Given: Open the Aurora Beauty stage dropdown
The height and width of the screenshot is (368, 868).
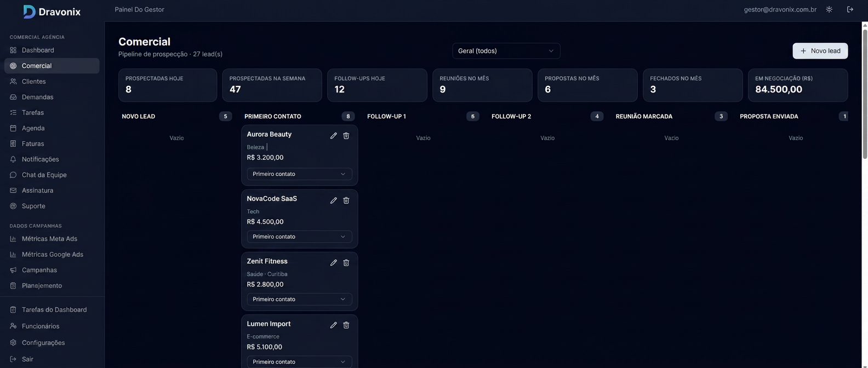Looking at the screenshot, I should pos(299,174).
